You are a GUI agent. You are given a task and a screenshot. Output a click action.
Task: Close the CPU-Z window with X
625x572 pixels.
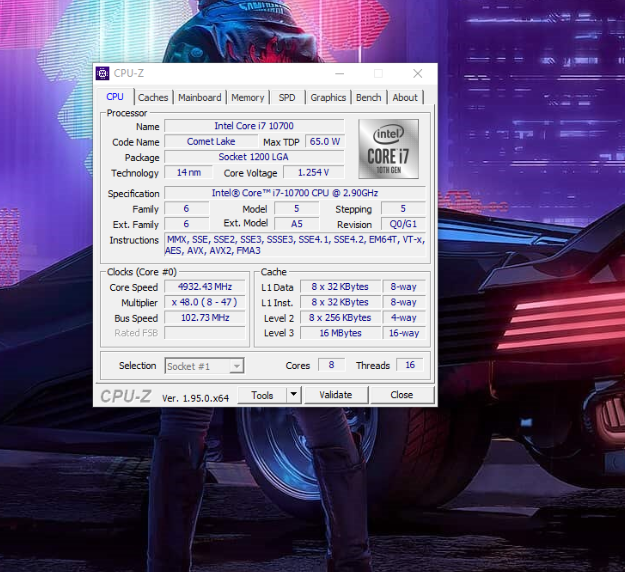[x=417, y=73]
